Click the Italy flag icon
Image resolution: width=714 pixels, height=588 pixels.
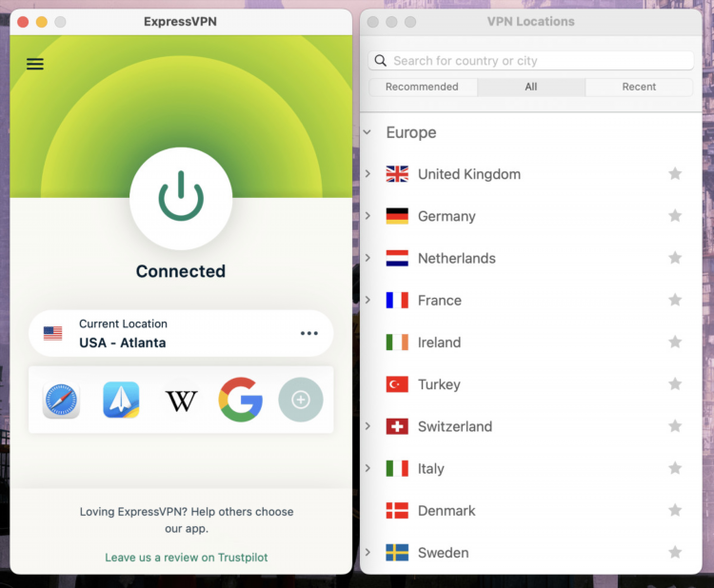[x=397, y=468]
